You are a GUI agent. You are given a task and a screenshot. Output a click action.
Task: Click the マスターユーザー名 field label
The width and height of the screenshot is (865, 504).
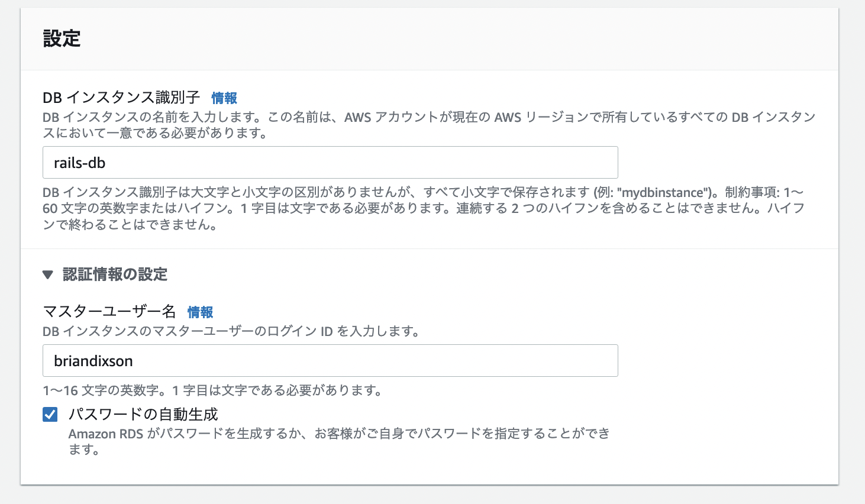tap(111, 312)
